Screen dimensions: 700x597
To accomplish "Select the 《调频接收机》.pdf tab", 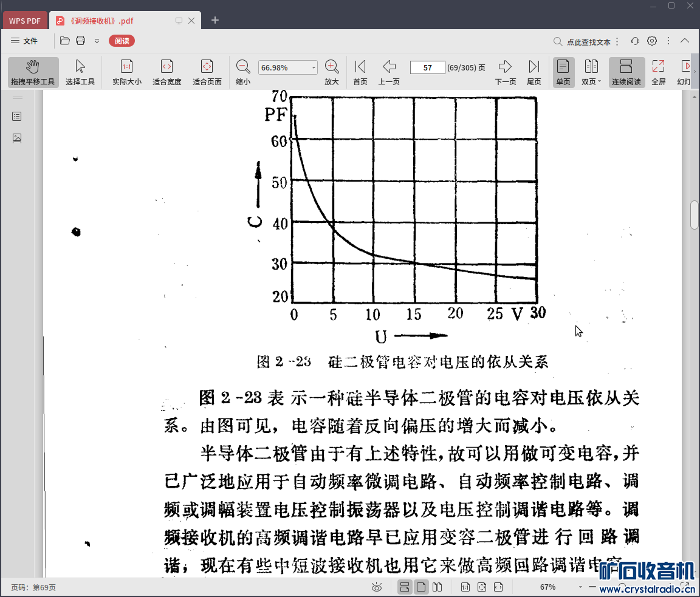I will [102, 21].
